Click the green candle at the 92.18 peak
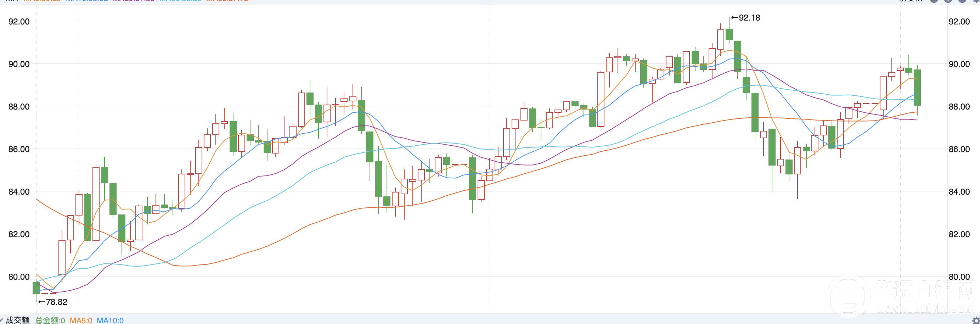 (x=729, y=34)
